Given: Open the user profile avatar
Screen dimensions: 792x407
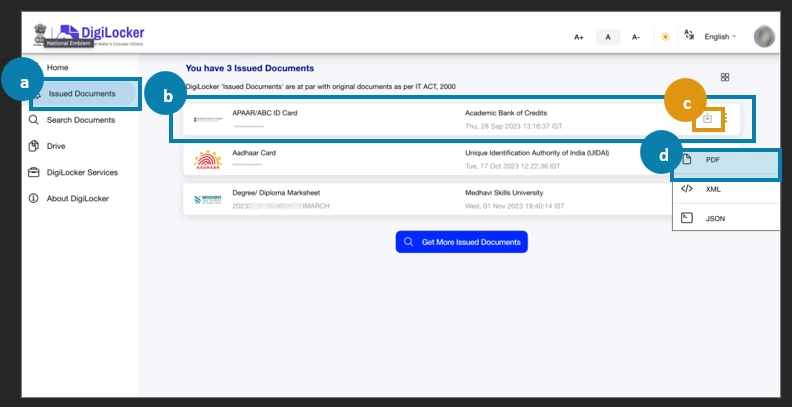Looking at the screenshot, I should click(x=764, y=36).
